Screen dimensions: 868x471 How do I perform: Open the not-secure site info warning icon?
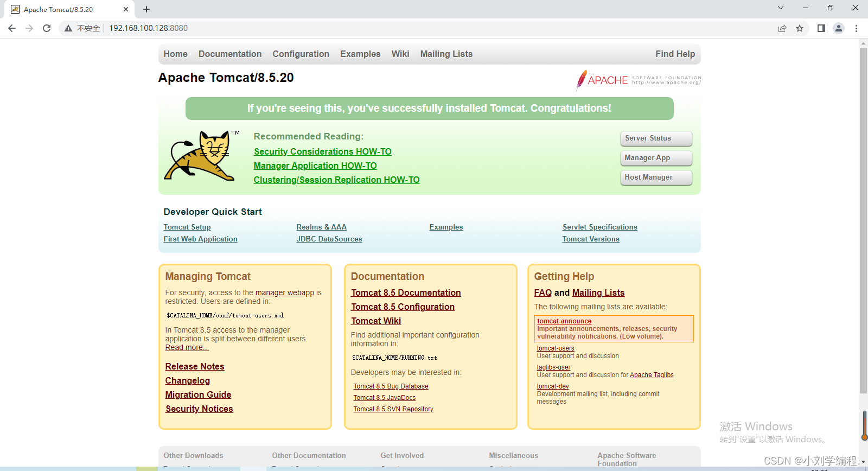(68, 28)
